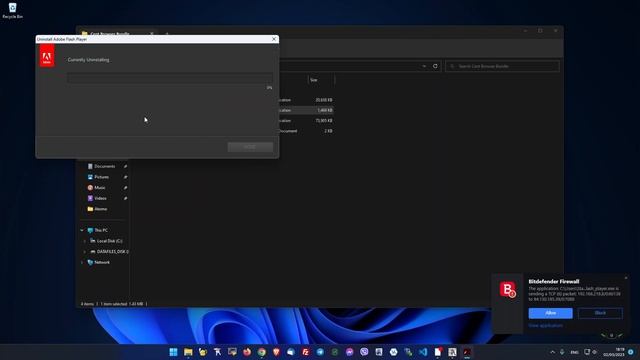This screenshot has height=360, width=640.
Task: Click the microphone tray icon
Action: tap(562, 352)
